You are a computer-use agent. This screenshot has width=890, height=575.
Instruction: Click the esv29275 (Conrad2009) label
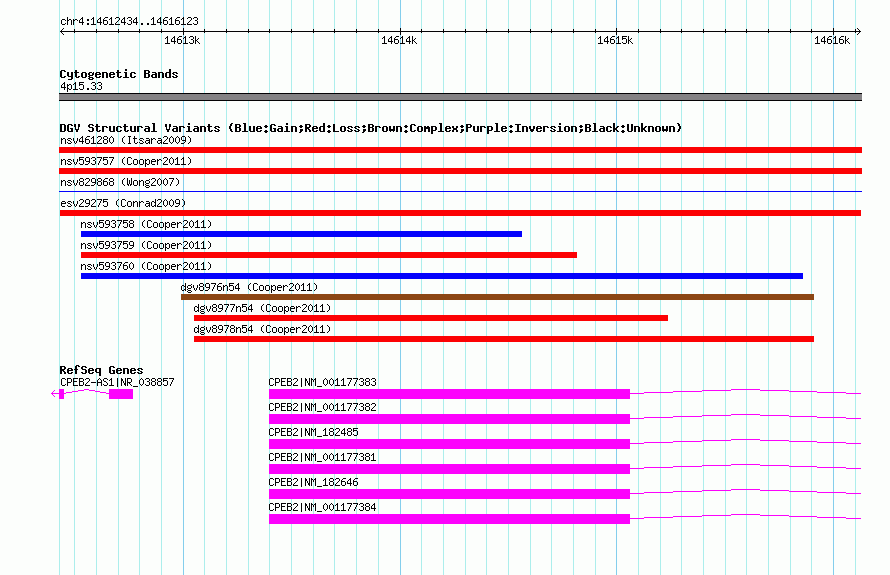pyautogui.click(x=123, y=203)
